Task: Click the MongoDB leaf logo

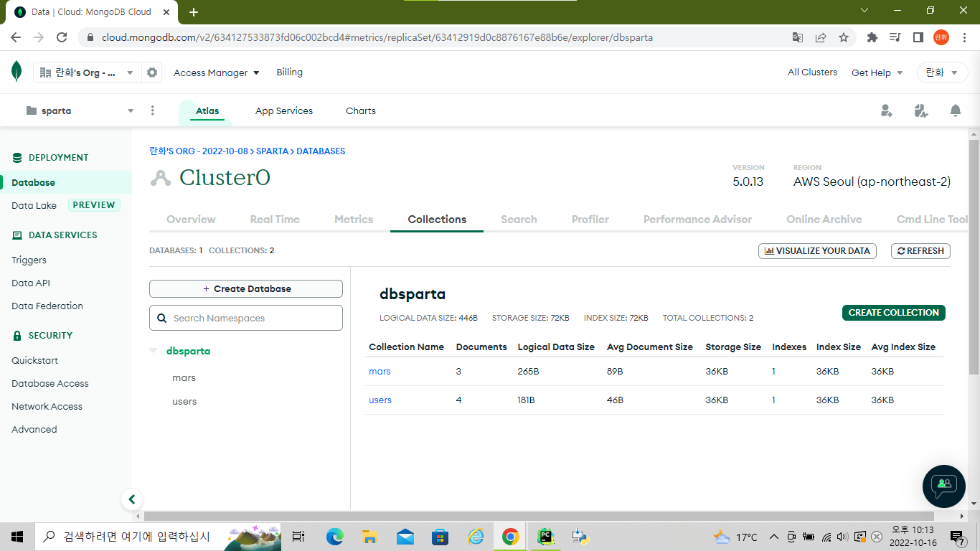Action: [x=16, y=72]
